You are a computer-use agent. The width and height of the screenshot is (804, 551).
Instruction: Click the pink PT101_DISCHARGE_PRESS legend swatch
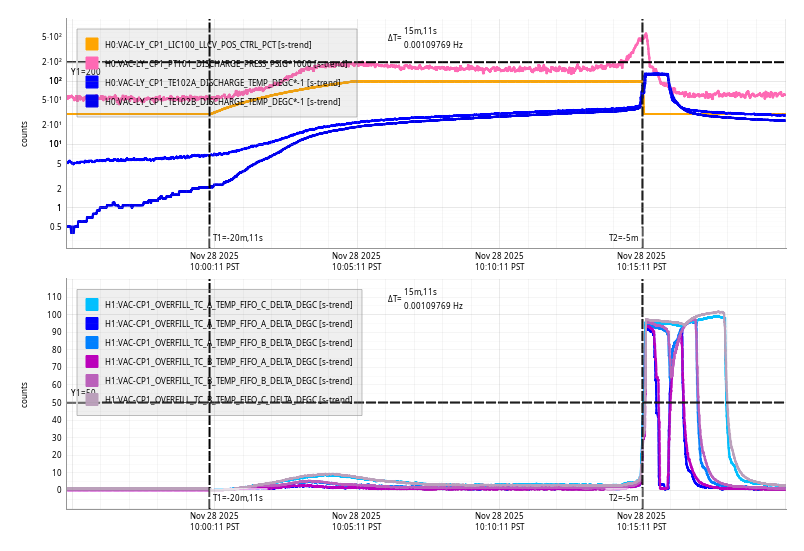[92, 63]
